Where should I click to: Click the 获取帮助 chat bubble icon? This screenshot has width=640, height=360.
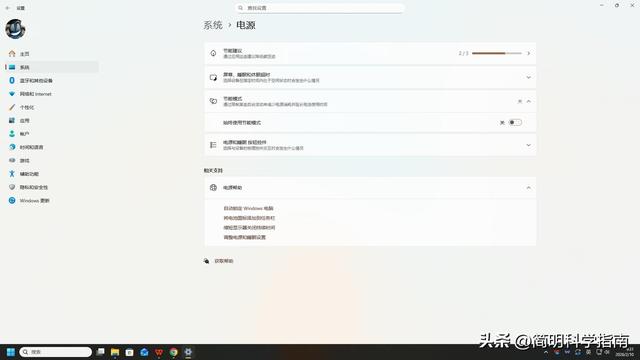pyautogui.click(x=207, y=261)
